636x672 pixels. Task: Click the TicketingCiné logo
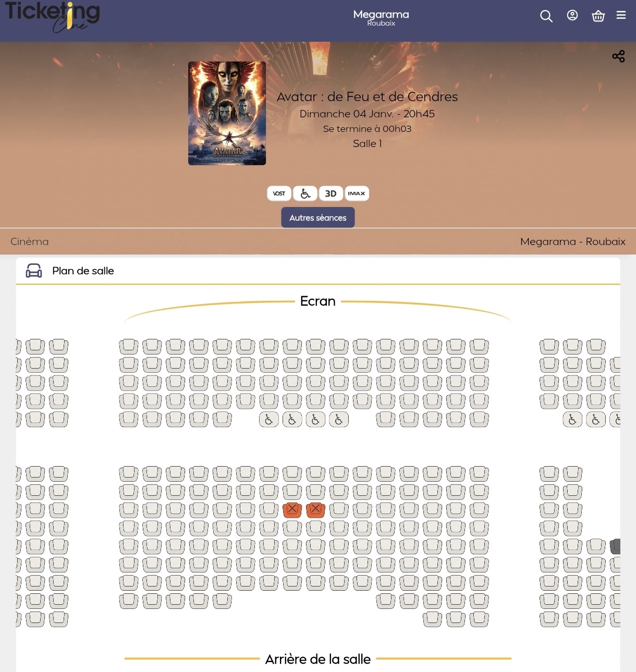[52, 17]
